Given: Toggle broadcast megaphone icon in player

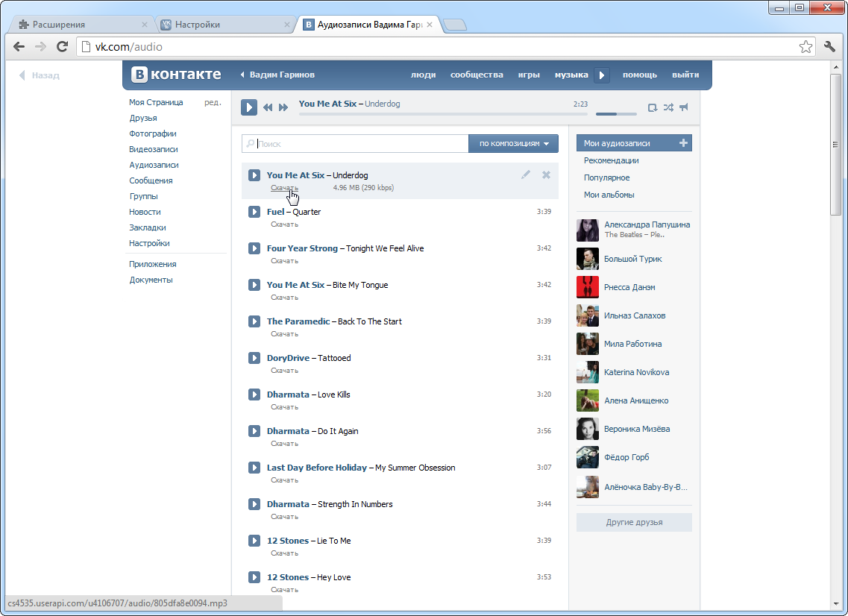Looking at the screenshot, I should click(684, 107).
